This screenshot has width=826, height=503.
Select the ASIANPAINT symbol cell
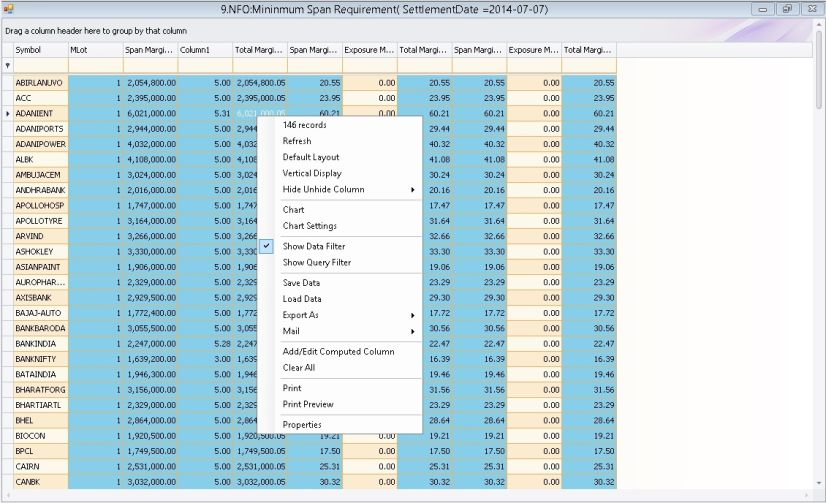coord(41,267)
